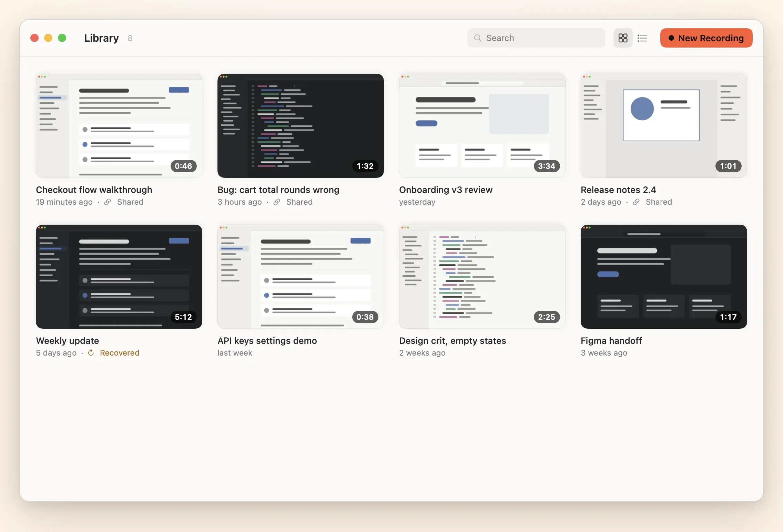Click the Library heading
This screenshot has height=532, width=783.
[x=101, y=38]
